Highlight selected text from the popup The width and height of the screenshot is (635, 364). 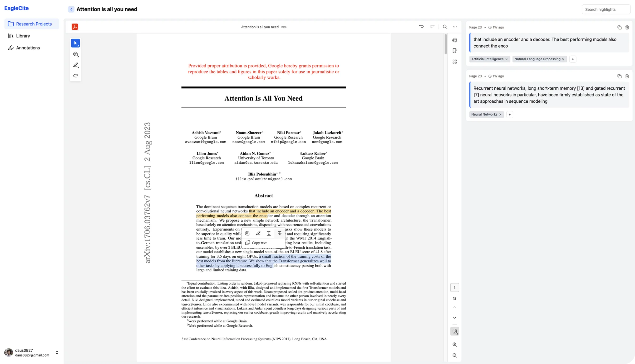(258, 233)
